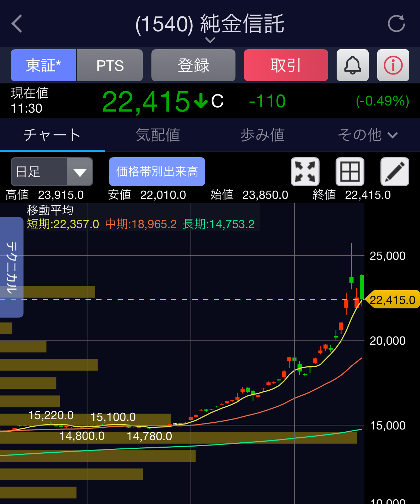Switch to PTS market

110,65
